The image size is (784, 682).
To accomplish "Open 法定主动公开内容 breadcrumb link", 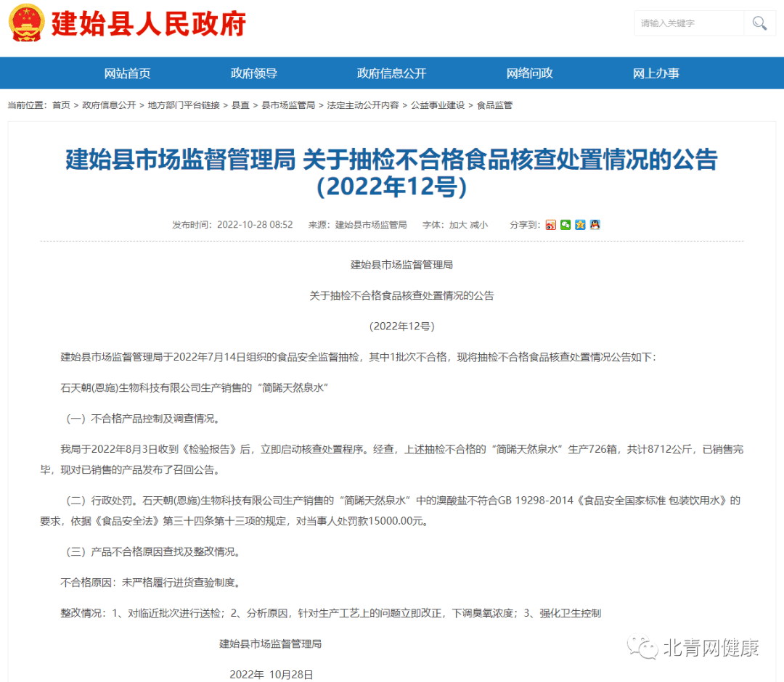I will [x=363, y=105].
